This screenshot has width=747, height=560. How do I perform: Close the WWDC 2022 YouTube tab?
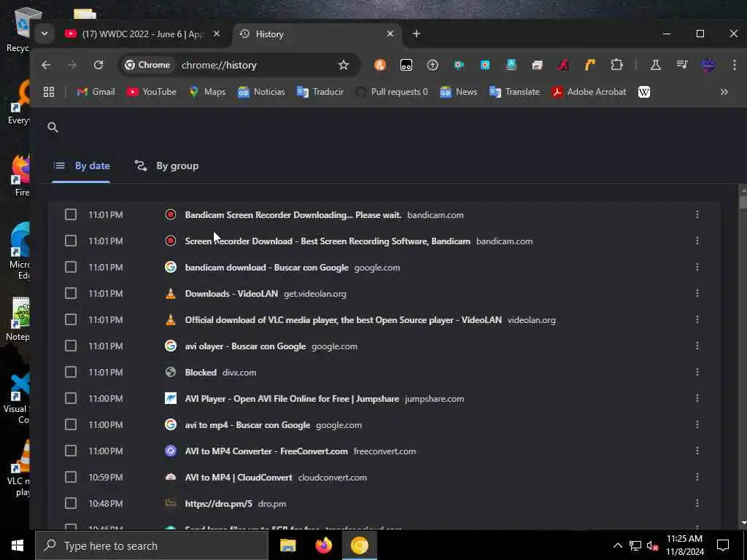[216, 34]
